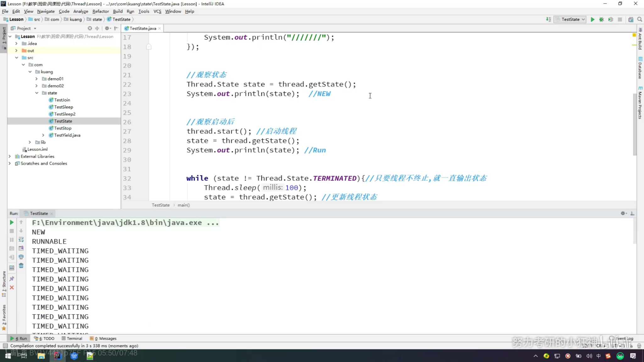
Task: Pause output in the Run panel
Action: 12,240
